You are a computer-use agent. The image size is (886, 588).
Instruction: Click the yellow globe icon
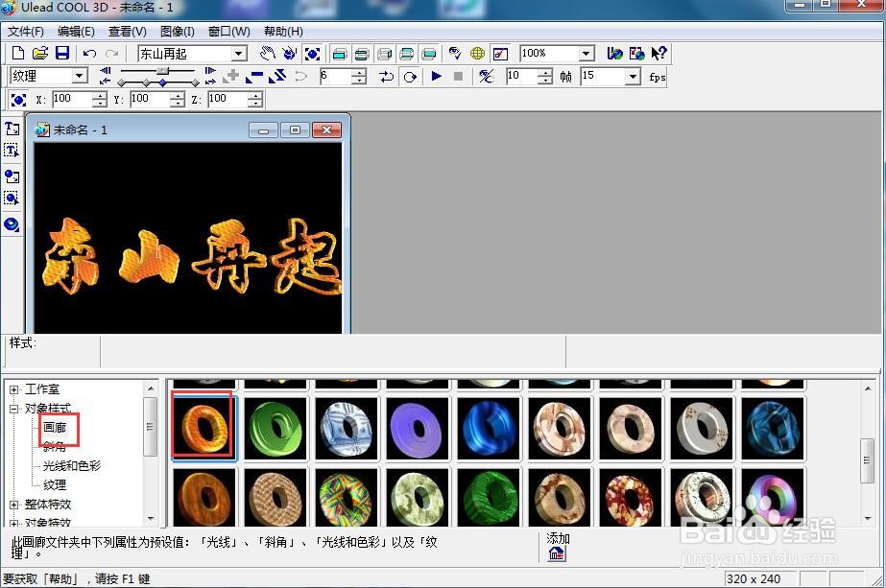pyautogui.click(x=477, y=54)
